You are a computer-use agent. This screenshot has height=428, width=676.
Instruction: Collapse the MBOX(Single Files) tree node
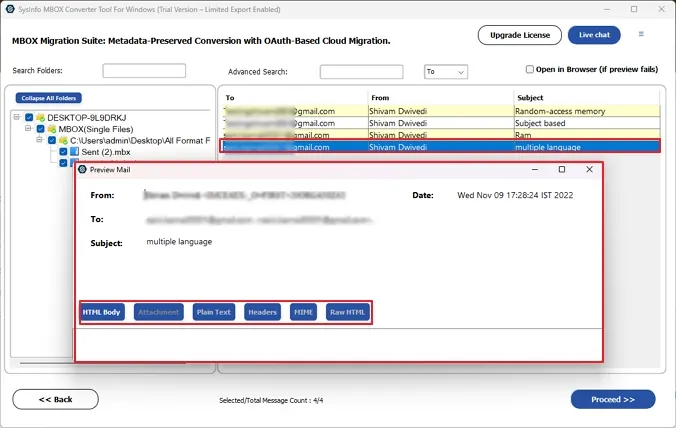tap(28, 128)
